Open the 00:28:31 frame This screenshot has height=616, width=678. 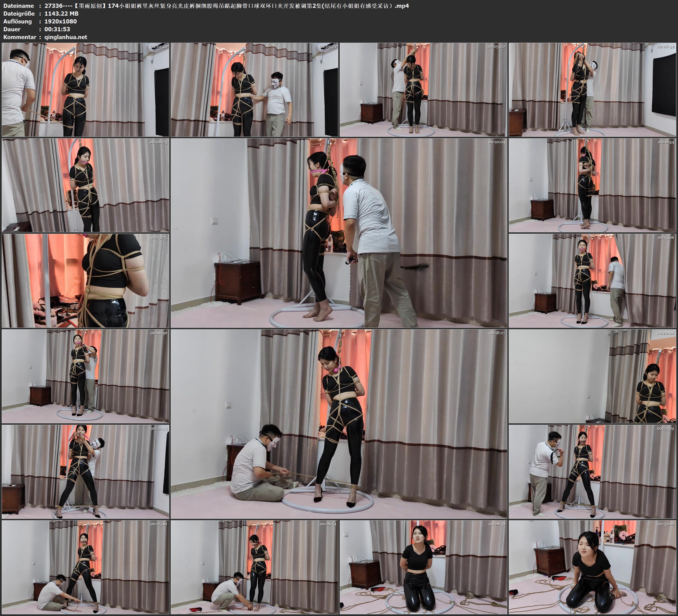(424, 567)
